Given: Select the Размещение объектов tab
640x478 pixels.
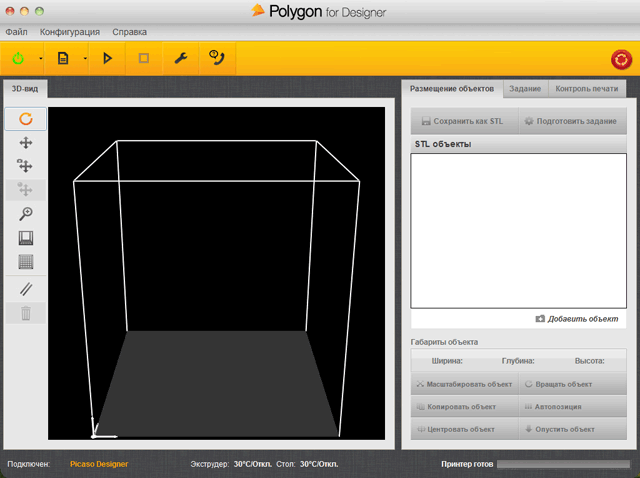Looking at the screenshot, I should (452, 89).
